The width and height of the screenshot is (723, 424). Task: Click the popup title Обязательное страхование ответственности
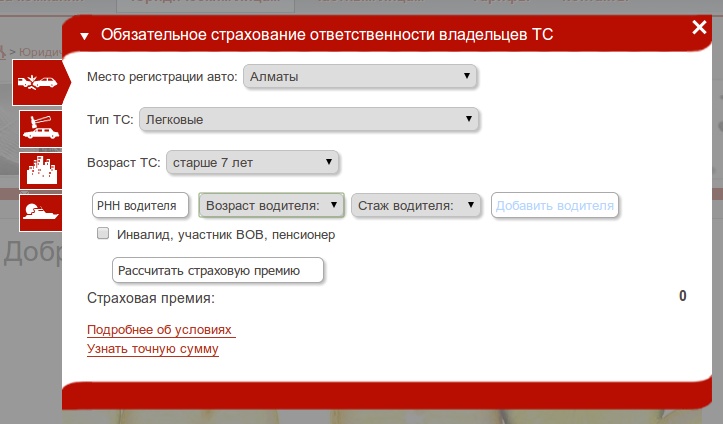pyautogui.click(x=327, y=36)
